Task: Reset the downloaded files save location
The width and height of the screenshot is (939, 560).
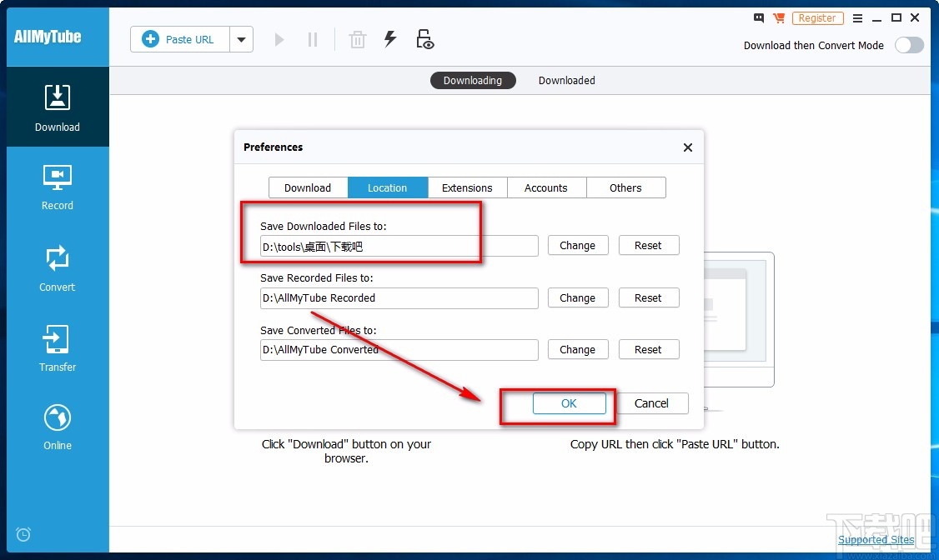Action: point(649,245)
